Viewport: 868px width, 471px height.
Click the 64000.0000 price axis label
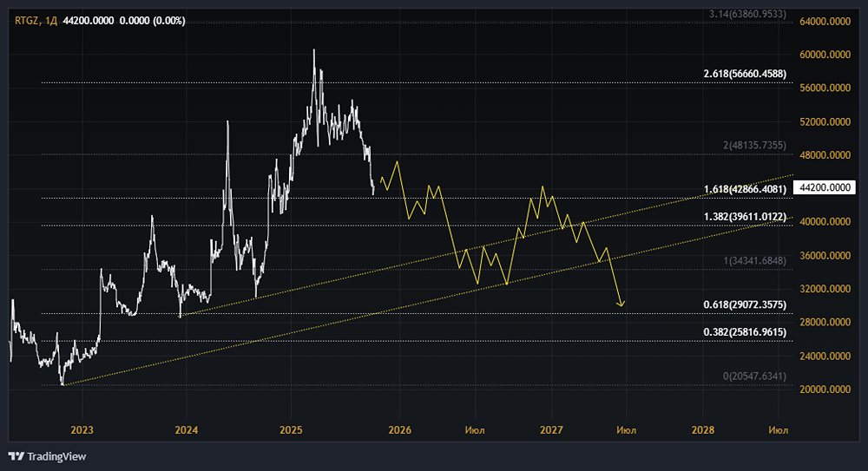(825, 22)
